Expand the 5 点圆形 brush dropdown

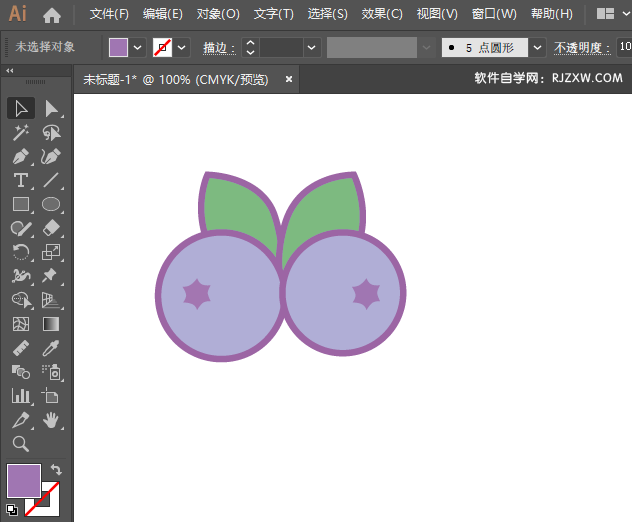pos(538,47)
